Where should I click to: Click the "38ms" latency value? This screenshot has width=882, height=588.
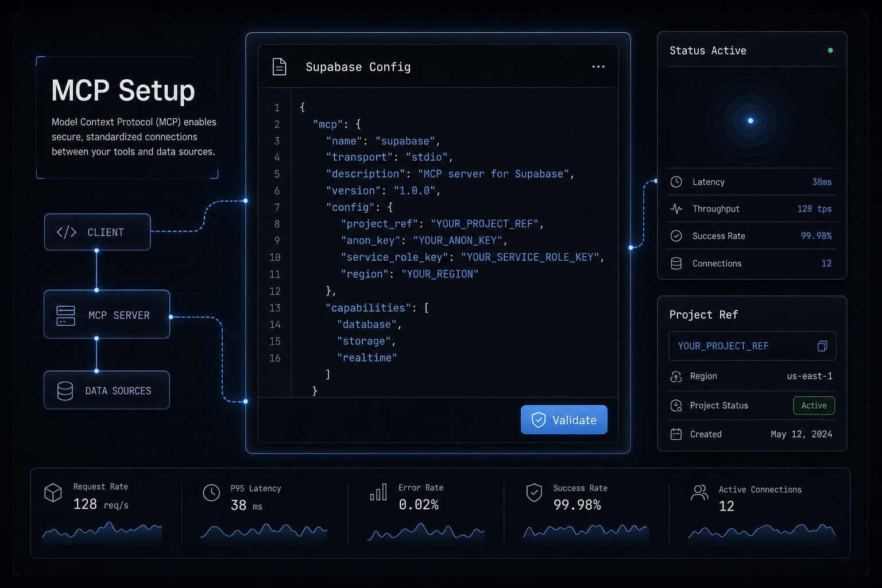[x=822, y=182]
